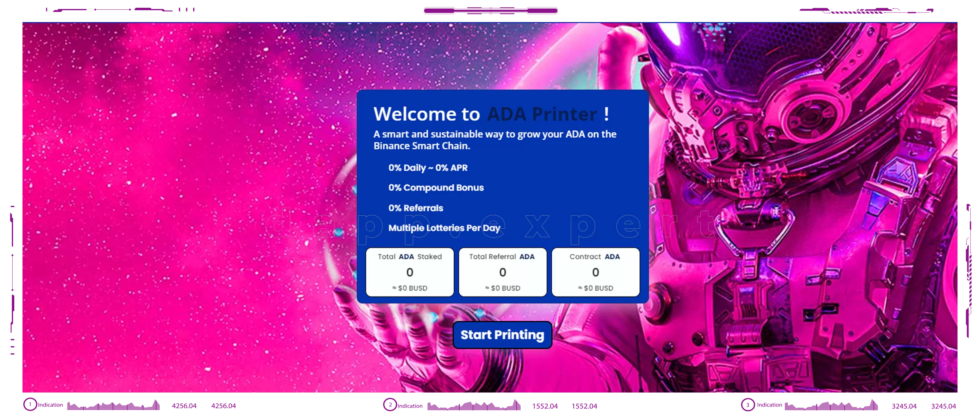Click the first 4256.04 value
980x415 pixels.
coord(184,406)
